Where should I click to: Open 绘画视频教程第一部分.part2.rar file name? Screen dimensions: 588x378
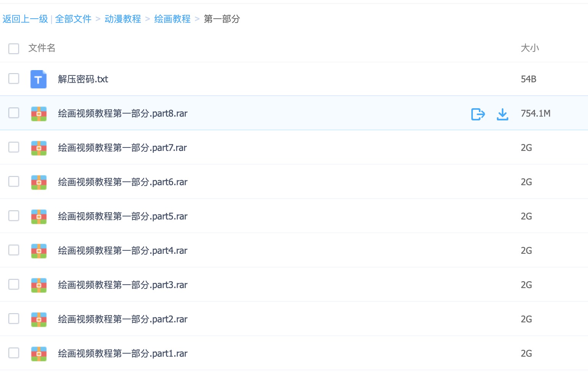click(123, 319)
